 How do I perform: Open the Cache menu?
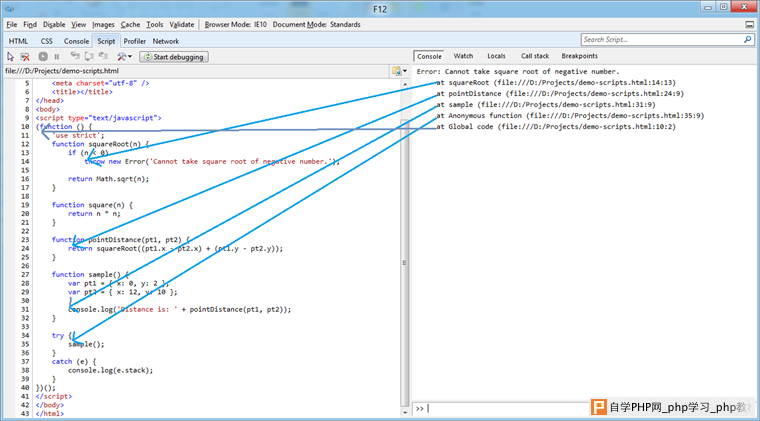point(130,24)
